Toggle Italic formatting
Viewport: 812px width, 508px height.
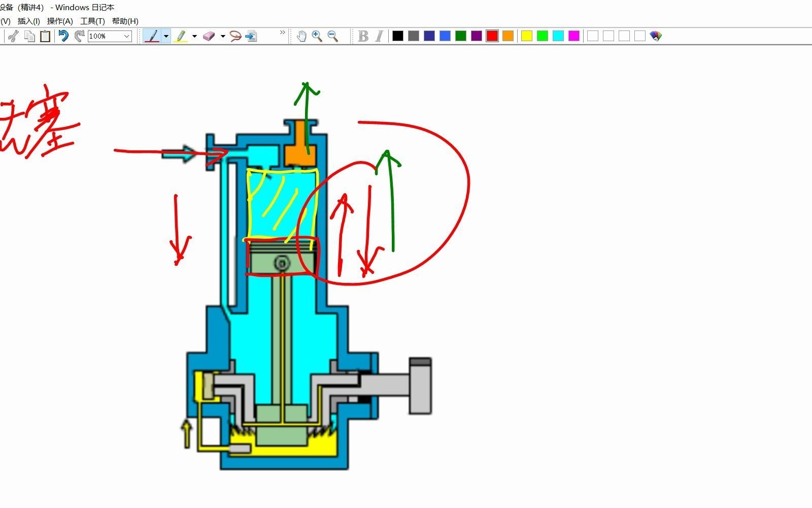(x=379, y=36)
